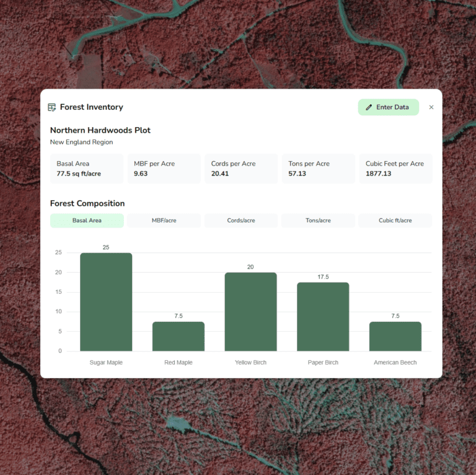Select the Cords/acre composition tab
Screen dimensions: 476x475
pos(241,220)
